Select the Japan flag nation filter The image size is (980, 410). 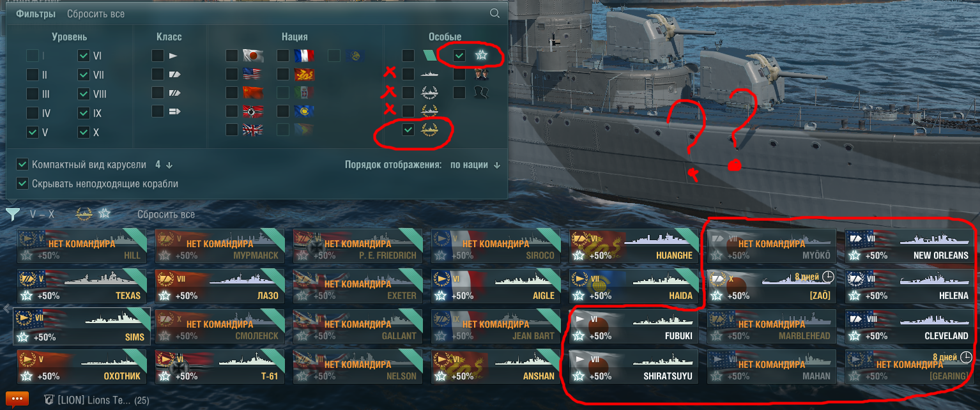pos(254,56)
